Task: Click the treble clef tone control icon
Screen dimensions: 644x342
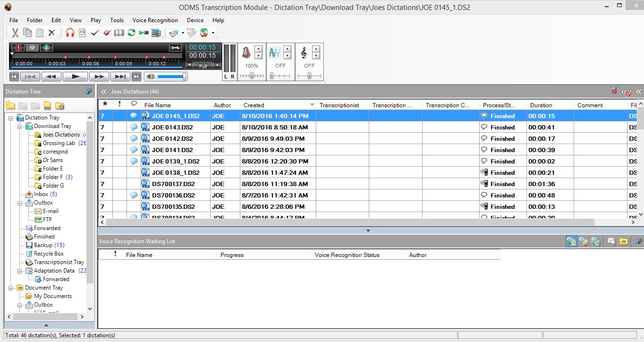Action: click(304, 52)
